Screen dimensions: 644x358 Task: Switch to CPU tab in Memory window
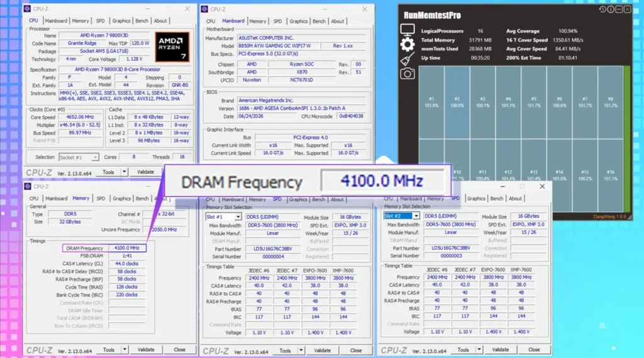pyautogui.click(x=34, y=199)
